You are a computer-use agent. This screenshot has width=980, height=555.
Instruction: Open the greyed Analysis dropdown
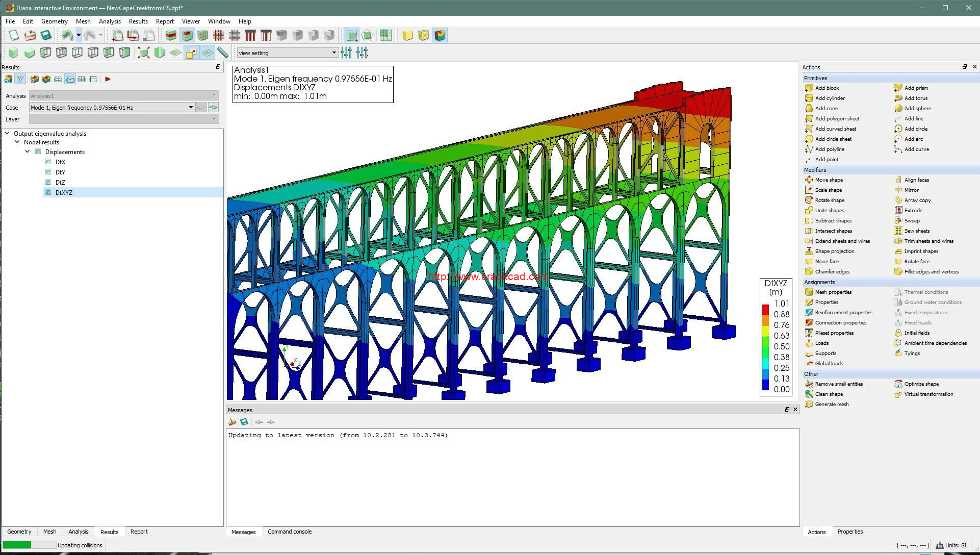click(124, 95)
